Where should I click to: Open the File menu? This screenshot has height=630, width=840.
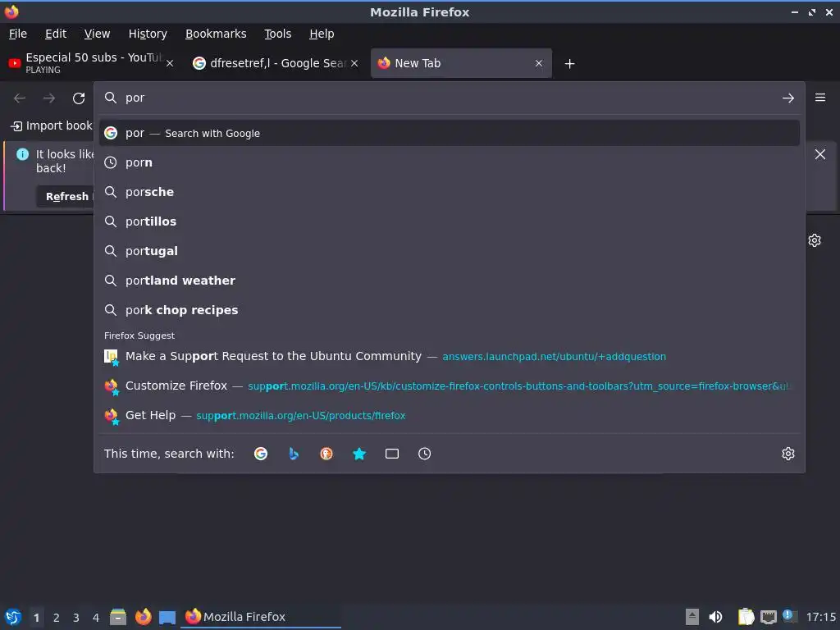coord(18,34)
